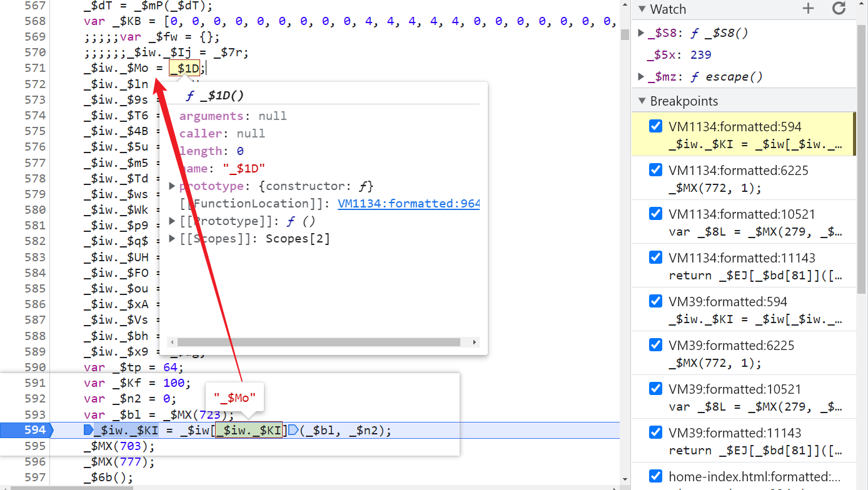Click the gutter at line number 595
The width and height of the screenshot is (868, 490).
(x=35, y=446)
